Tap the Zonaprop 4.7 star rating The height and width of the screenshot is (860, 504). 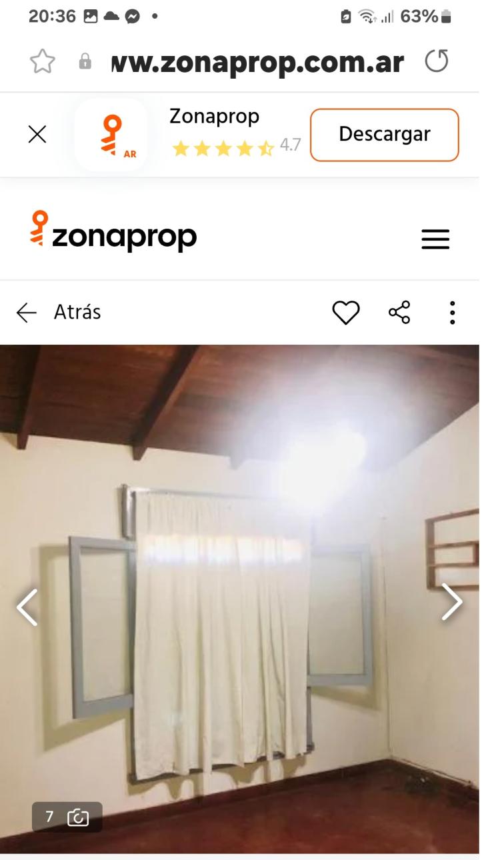(237, 146)
